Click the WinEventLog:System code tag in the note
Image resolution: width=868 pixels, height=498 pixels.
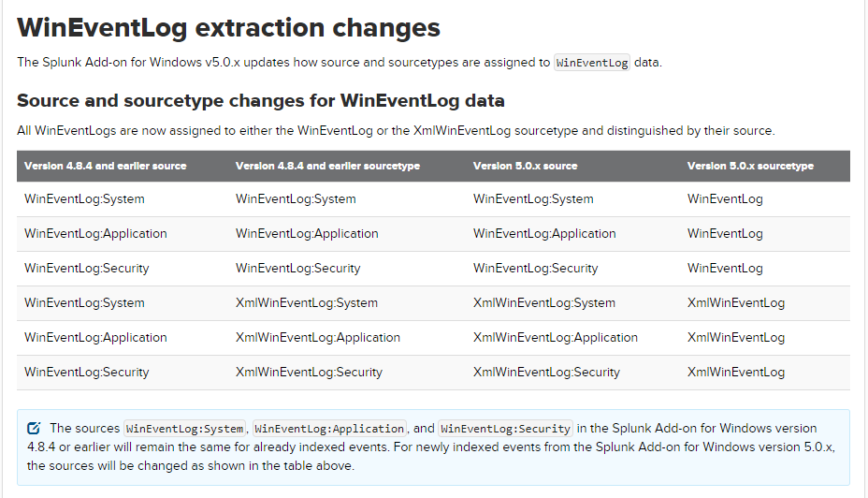tap(185, 429)
